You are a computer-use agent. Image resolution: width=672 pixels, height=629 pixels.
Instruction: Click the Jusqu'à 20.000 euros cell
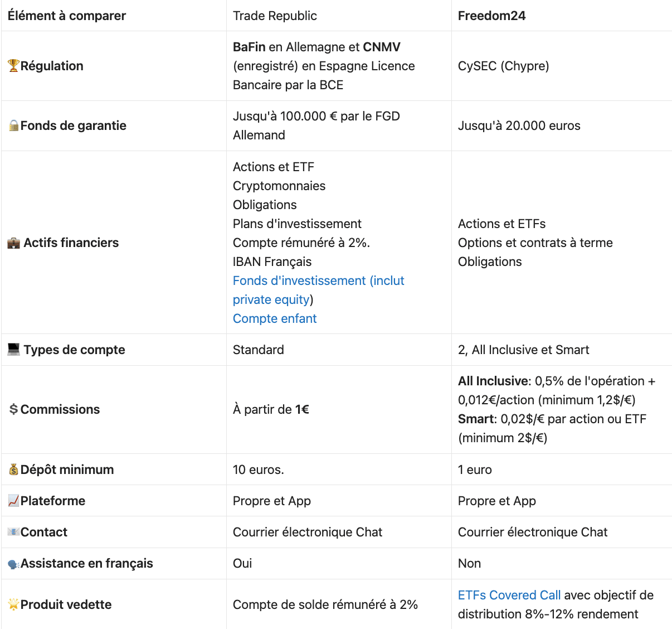point(519,125)
